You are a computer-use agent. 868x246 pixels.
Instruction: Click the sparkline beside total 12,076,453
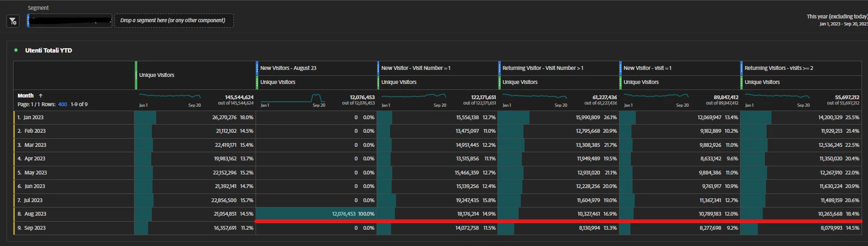pyautogui.click(x=293, y=98)
